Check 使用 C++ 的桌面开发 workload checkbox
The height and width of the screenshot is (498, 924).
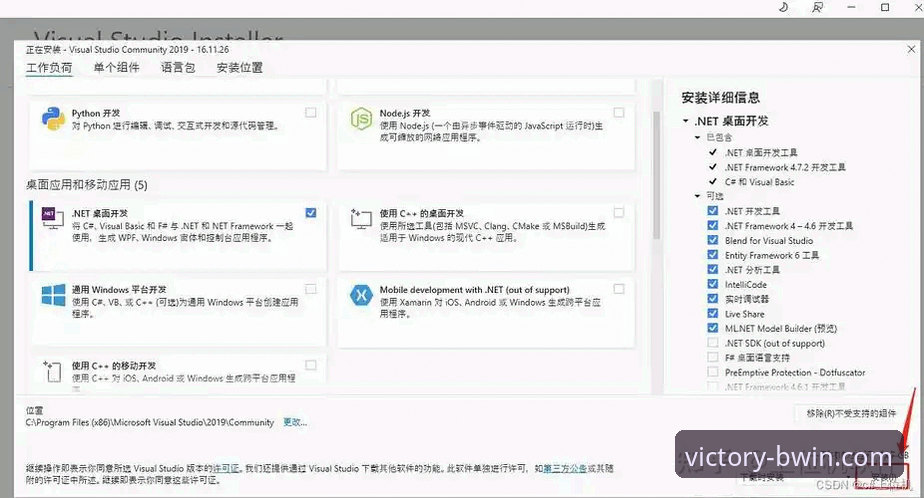[619, 212]
